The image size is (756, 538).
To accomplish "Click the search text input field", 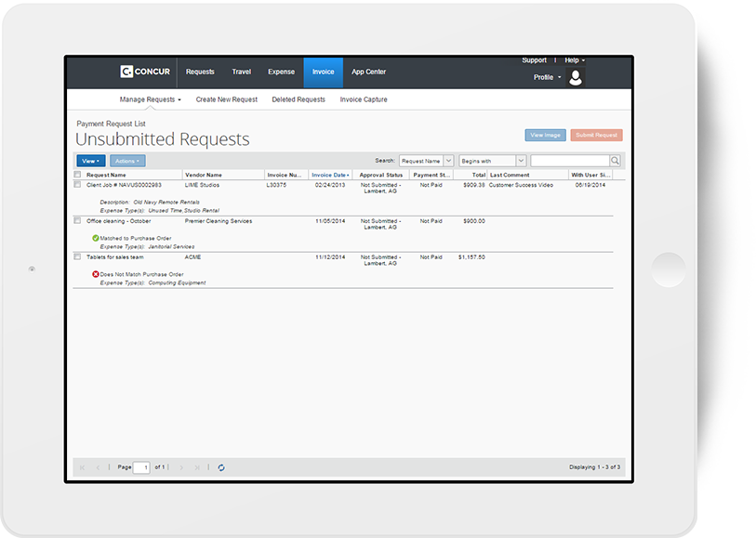I will click(569, 161).
